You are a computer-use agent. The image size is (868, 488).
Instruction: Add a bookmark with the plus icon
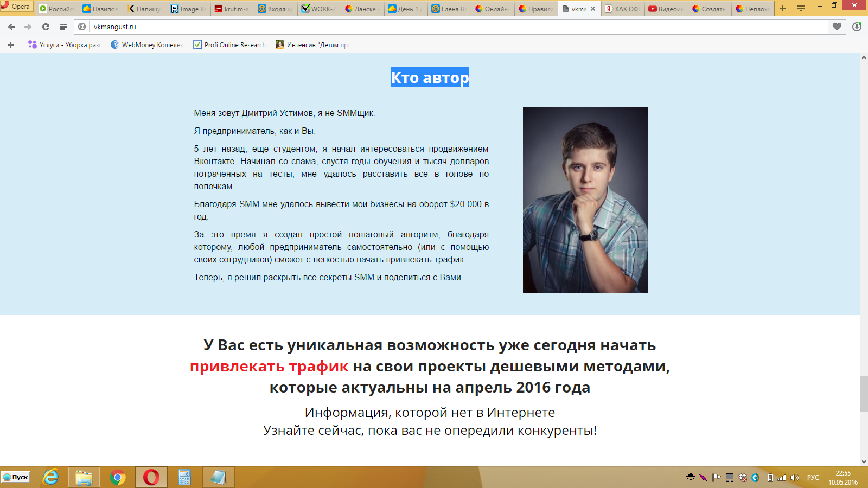point(11,45)
